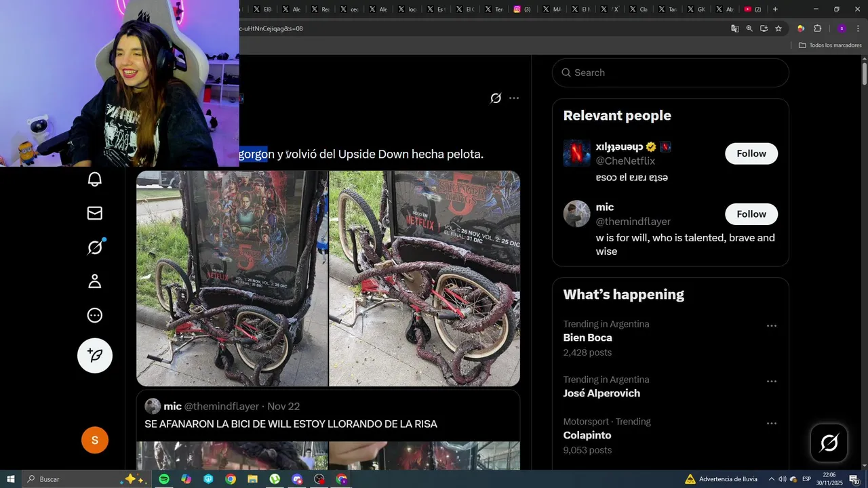The width and height of the screenshot is (868, 488).
Task: Click the page vertical scrollbar thumb
Action: (865, 73)
